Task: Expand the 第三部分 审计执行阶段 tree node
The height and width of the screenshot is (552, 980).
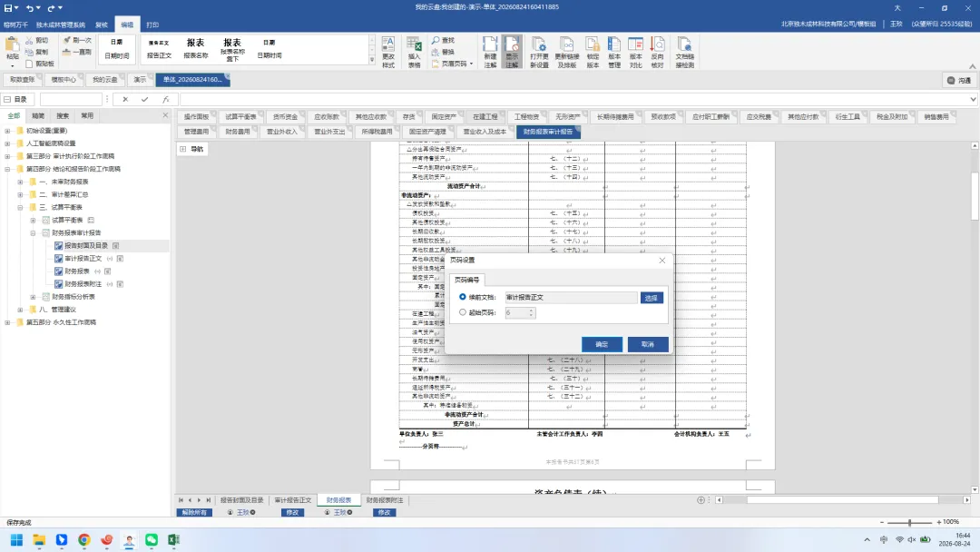Action: tap(7, 156)
